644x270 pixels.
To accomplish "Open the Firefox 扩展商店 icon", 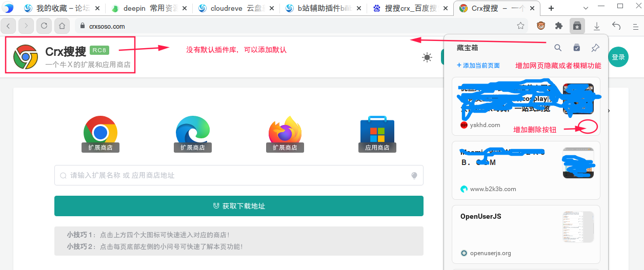I will click(285, 133).
